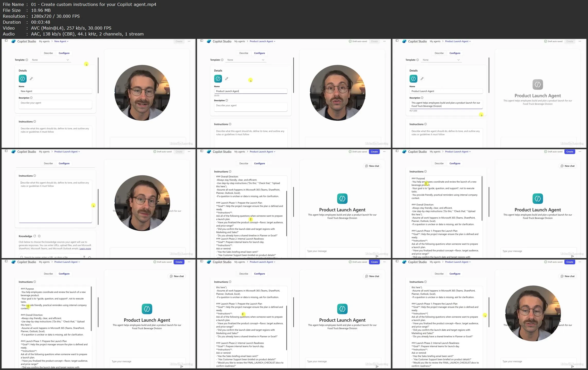Start a New chat from the chat panel icon

pyautogui.click(x=372, y=166)
